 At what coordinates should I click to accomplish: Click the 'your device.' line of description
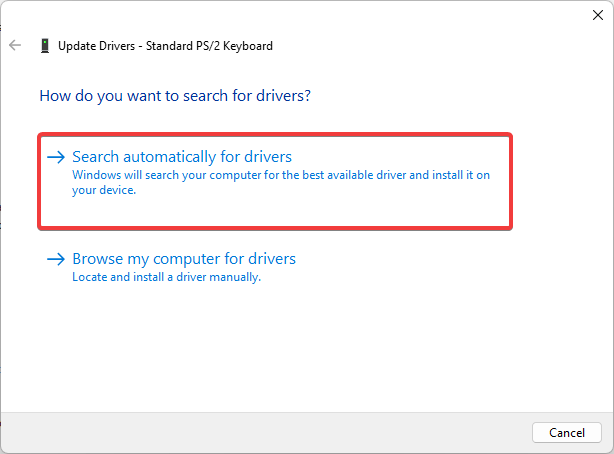click(104, 190)
